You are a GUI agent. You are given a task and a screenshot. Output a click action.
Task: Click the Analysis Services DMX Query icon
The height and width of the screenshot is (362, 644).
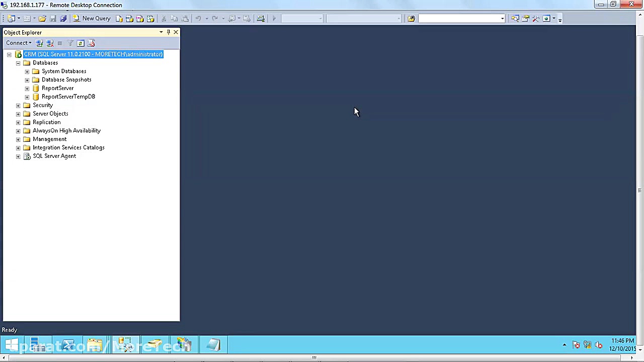coord(140,19)
